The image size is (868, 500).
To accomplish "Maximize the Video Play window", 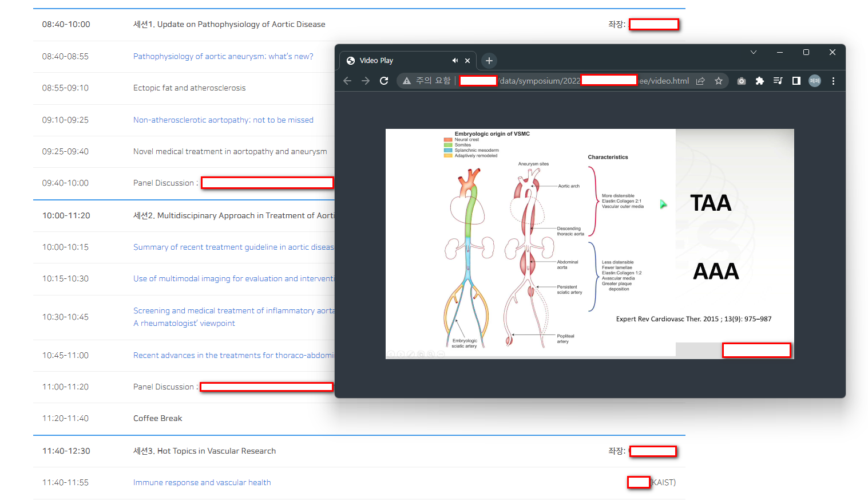I will tap(806, 52).
